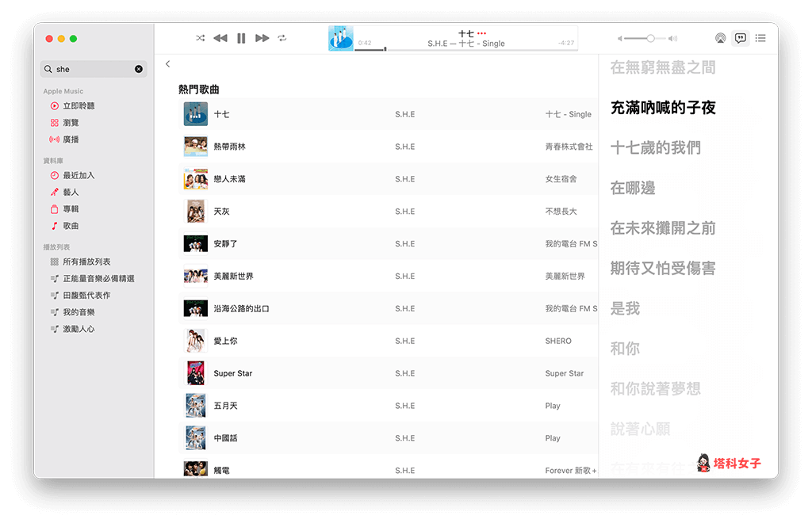Image resolution: width=812 pixels, height=523 pixels.
Task: Open album link 十七 - Single in list
Action: 568,114
